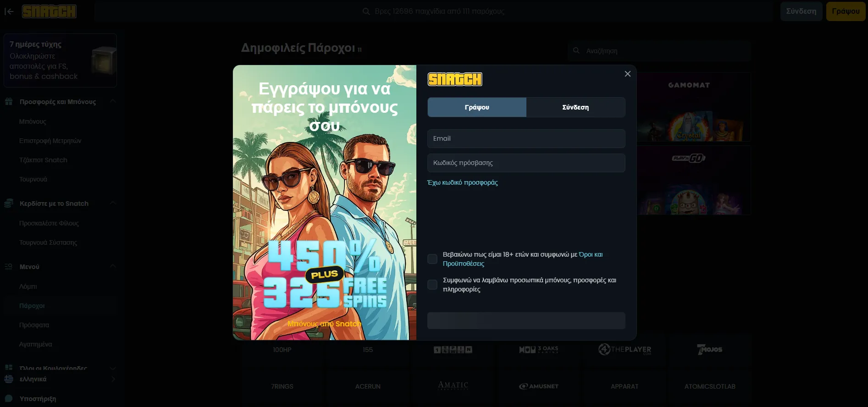Click the header game search field
868x407 pixels.
click(x=433, y=11)
